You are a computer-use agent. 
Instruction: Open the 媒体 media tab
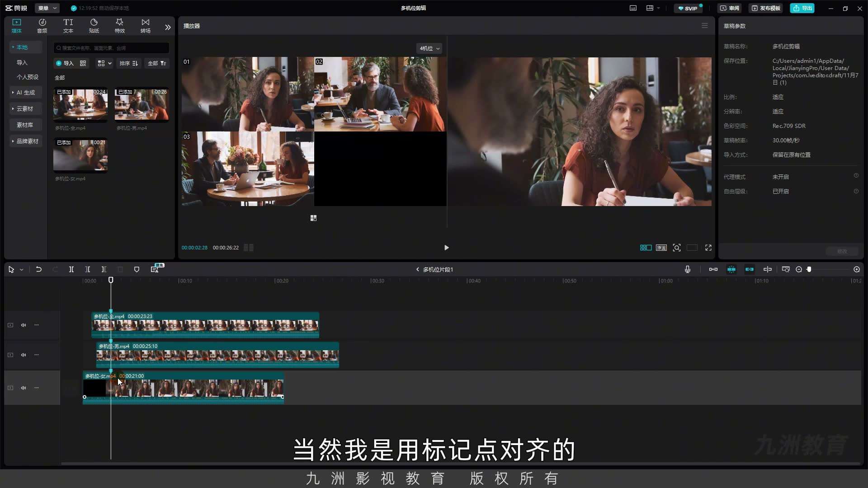coord(17,26)
